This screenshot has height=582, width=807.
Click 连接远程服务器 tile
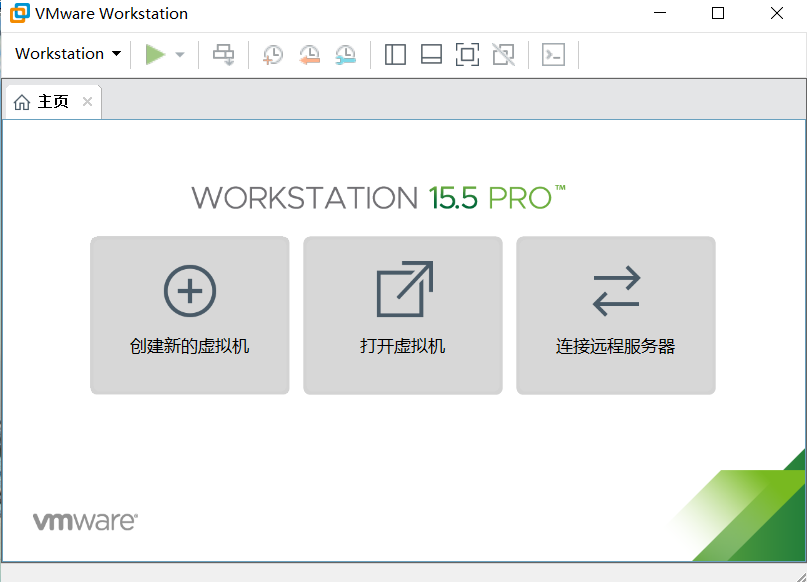pyautogui.click(x=616, y=315)
